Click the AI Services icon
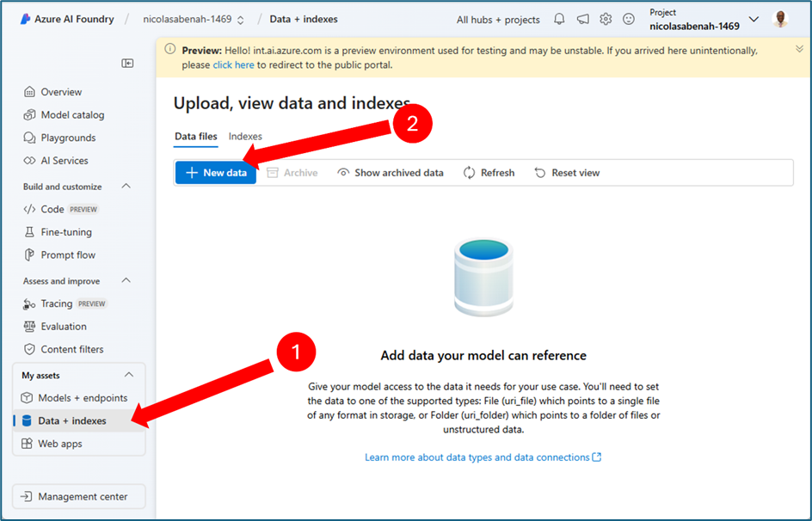This screenshot has height=521, width=812. tap(29, 161)
